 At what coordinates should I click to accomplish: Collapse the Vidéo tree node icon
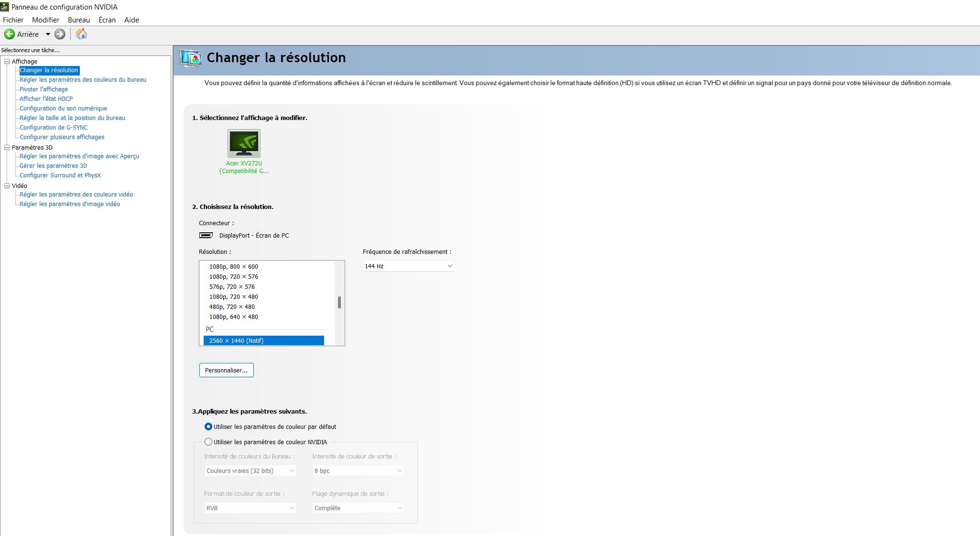[x=7, y=186]
